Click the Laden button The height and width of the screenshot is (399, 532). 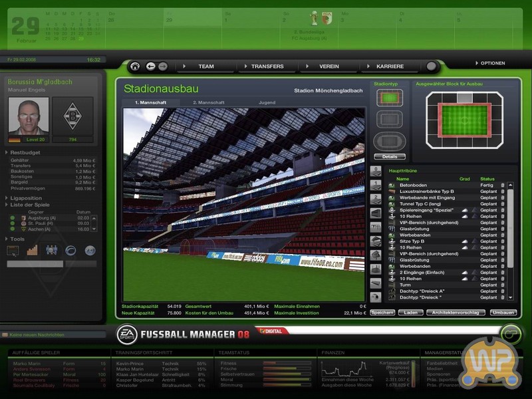point(410,313)
